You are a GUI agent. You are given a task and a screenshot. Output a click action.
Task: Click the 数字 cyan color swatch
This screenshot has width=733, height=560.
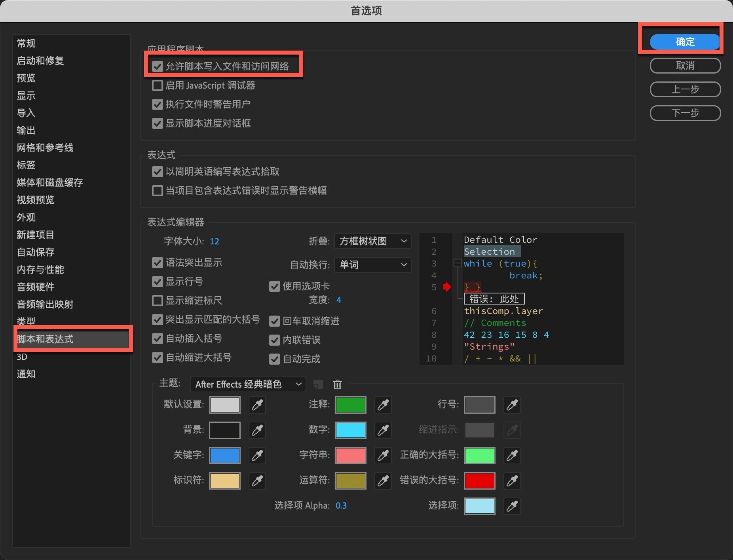[350, 430]
